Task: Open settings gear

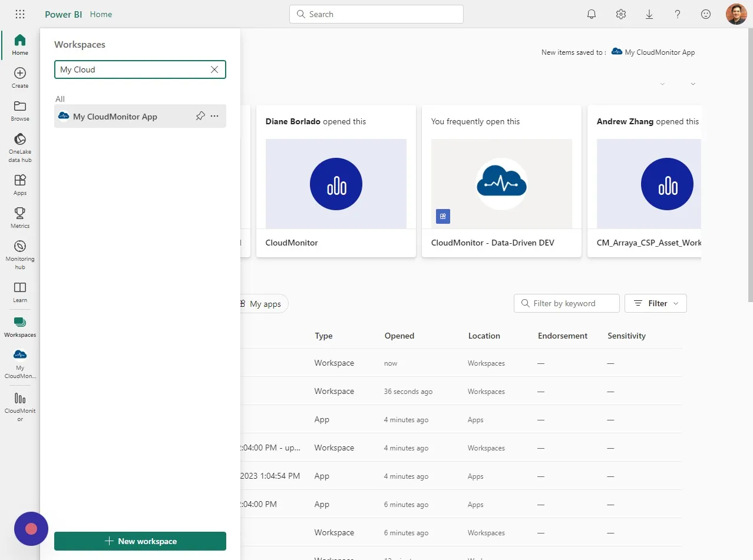Action: (x=620, y=14)
